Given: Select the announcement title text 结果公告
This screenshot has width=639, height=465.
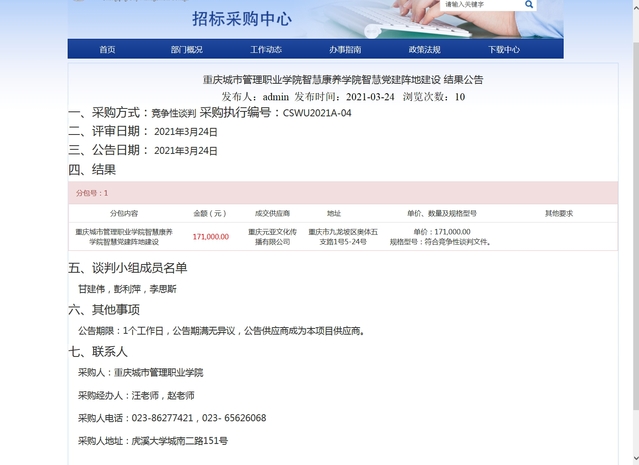Looking at the screenshot, I should 463,79.
